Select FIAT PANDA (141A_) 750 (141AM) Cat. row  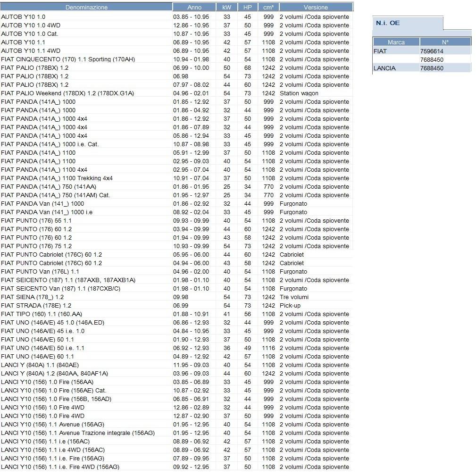click(x=177, y=195)
